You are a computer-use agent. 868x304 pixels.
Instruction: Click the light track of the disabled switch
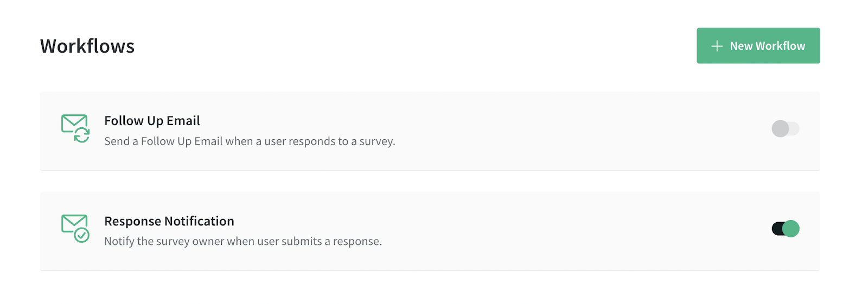click(x=794, y=128)
